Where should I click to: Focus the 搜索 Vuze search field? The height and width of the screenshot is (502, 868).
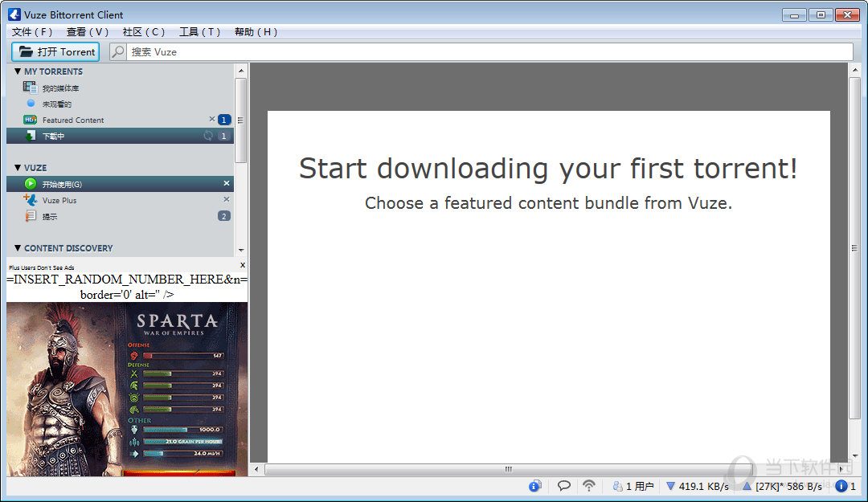tap(490, 51)
